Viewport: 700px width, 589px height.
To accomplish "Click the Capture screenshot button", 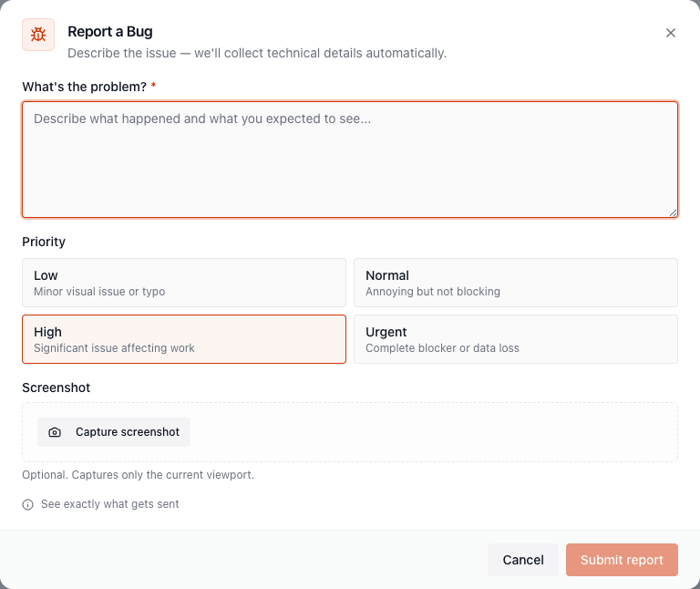I will point(114,432).
